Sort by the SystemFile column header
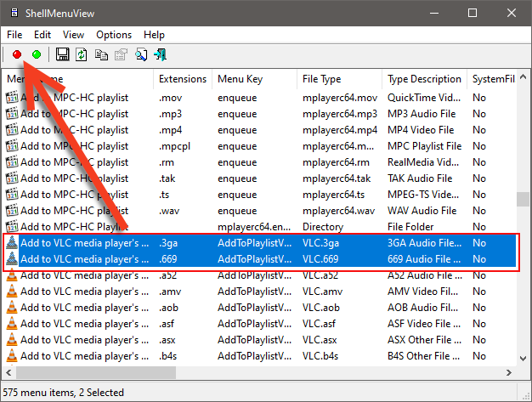Viewport: 532px width, 402px height. [493, 79]
